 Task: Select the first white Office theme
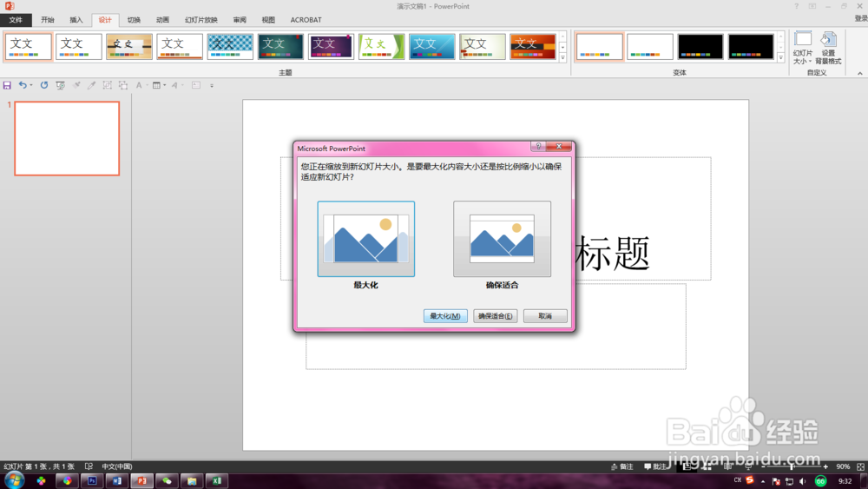tap(29, 47)
